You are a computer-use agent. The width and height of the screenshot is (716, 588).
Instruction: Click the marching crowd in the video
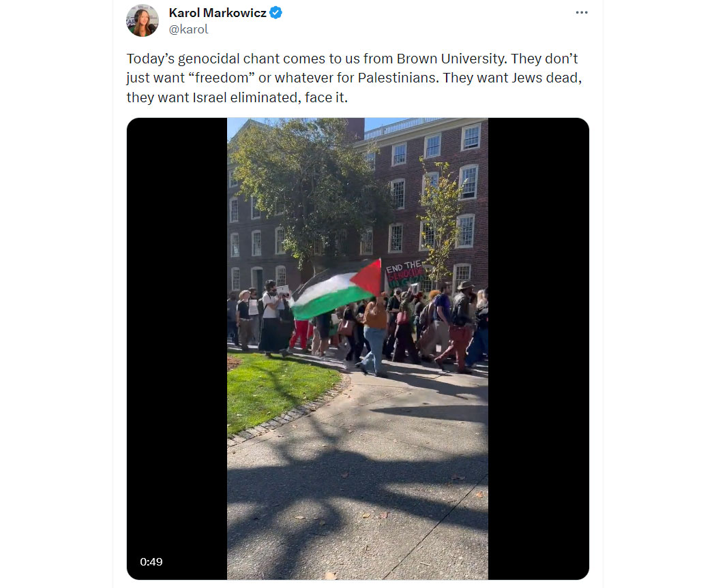click(357, 326)
